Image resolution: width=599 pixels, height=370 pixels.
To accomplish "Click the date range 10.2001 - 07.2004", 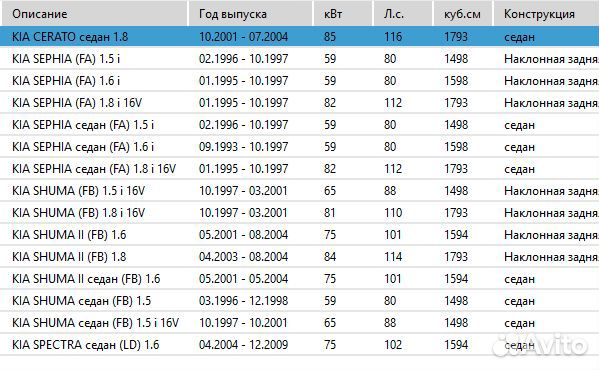I will click(x=243, y=37).
